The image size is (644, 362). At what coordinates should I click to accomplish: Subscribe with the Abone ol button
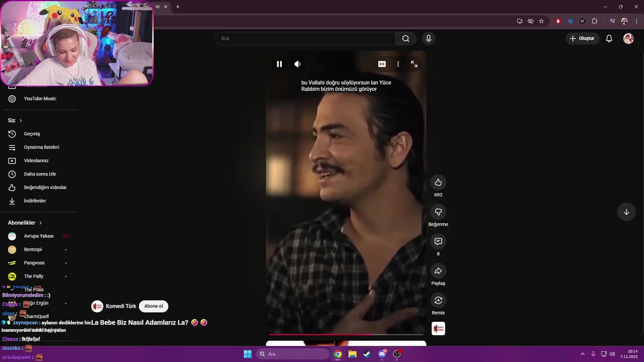[x=153, y=306]
